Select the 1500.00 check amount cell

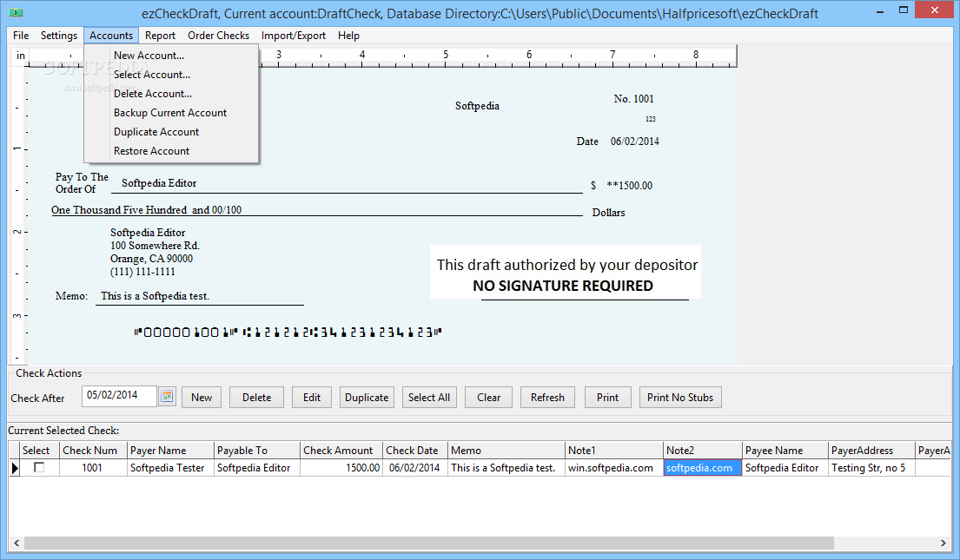coord(341,468)
